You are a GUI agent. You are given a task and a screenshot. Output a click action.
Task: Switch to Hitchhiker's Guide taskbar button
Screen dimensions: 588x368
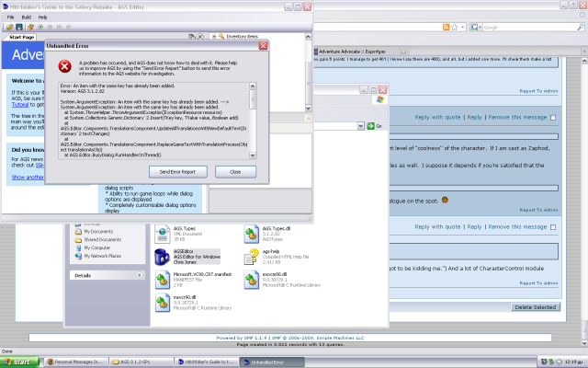point(206,362)
